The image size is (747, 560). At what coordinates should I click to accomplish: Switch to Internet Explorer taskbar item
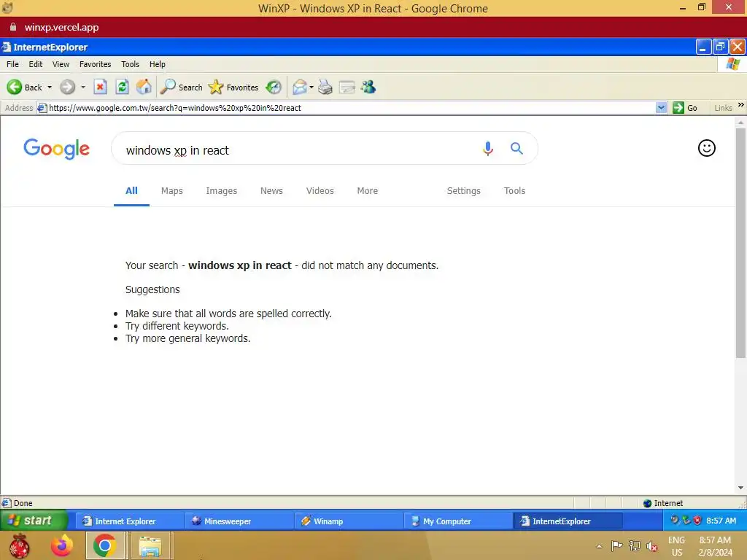pyautogui.click(x=130, y=521)
